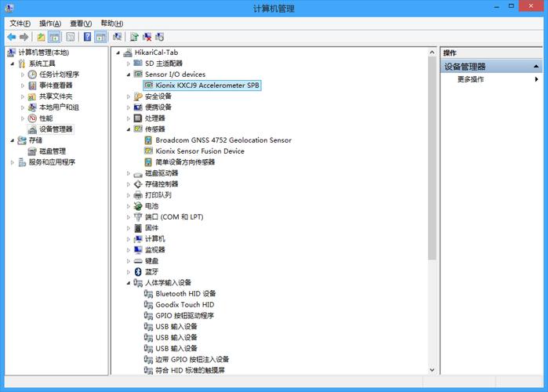Screen dimensions: 548x392
Task: Select the 固件 category
Action: [x=146, y=228]
